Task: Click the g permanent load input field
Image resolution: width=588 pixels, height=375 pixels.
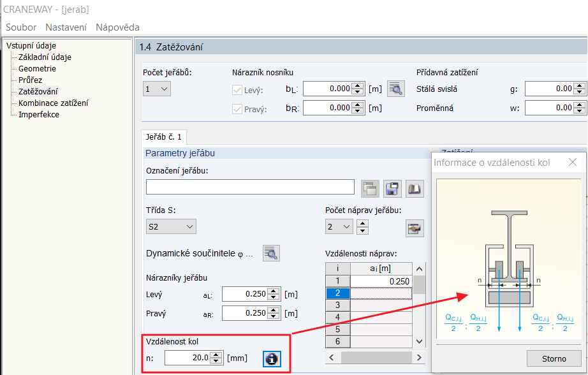Action: coord(549,89)
